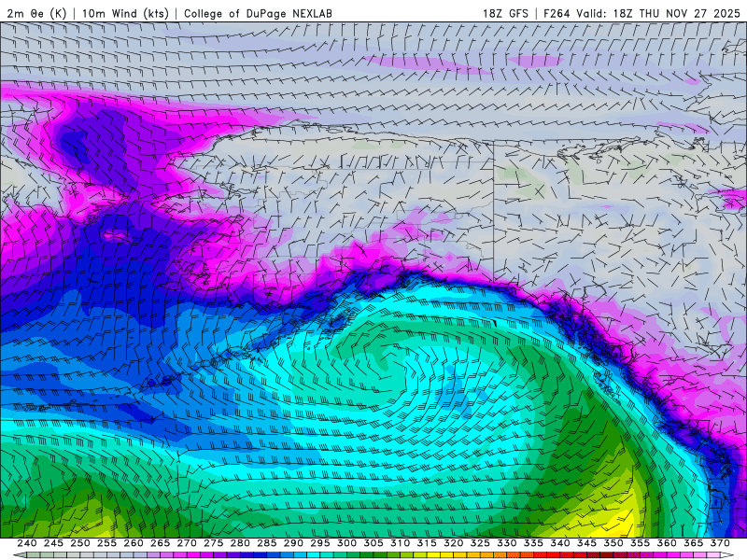The image size is (747, 560).
Task: Select the 265 legend value
Action: pos(160,543)
